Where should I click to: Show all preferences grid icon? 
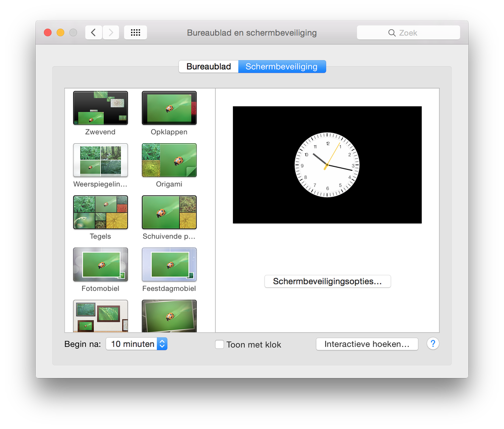point(135,32)
